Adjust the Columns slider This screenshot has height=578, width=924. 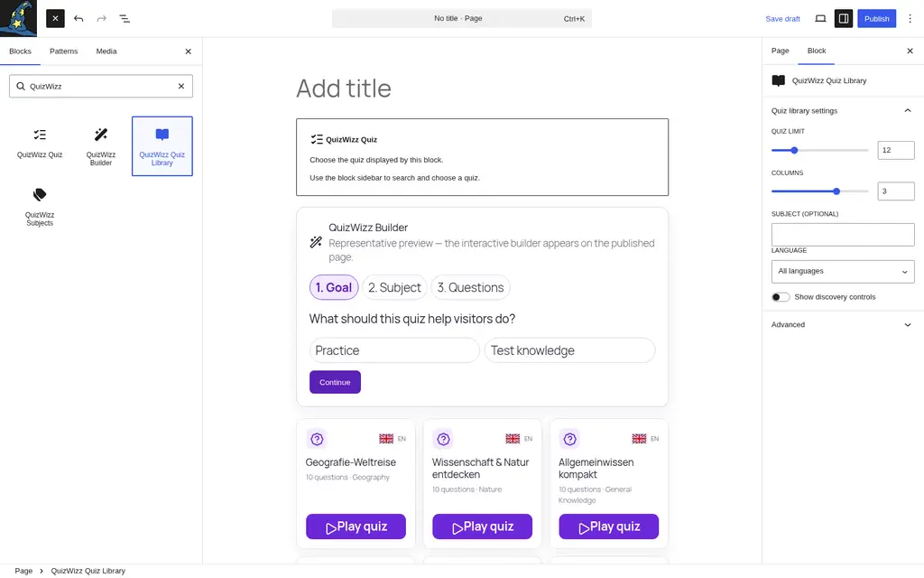click(x=819, y=191)
